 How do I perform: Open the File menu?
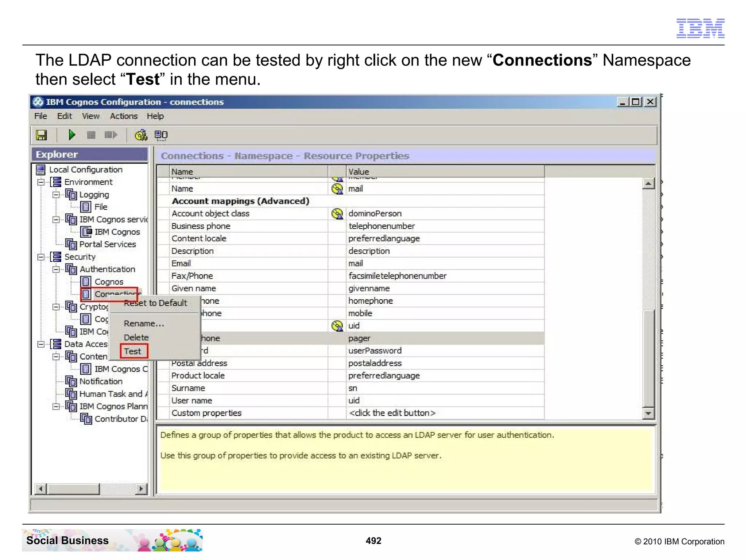40,116
